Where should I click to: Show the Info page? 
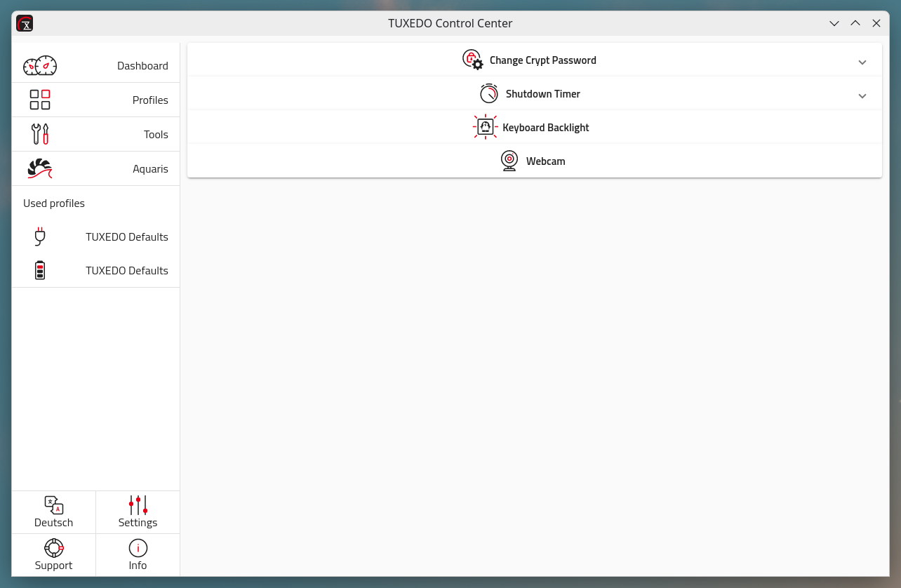(x=138, y=555)
